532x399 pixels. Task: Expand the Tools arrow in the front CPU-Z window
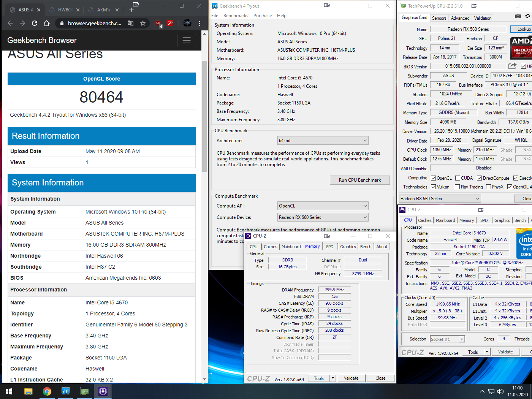pos(332,378)
